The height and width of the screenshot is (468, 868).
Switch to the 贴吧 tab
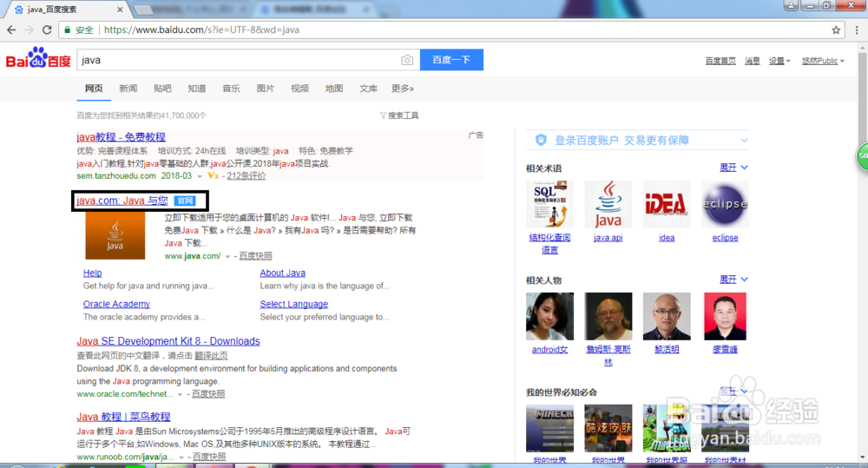(x=162, y=89)
